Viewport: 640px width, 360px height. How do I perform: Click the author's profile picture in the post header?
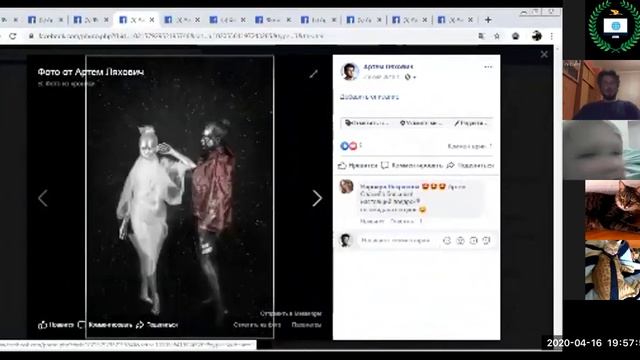350,72
